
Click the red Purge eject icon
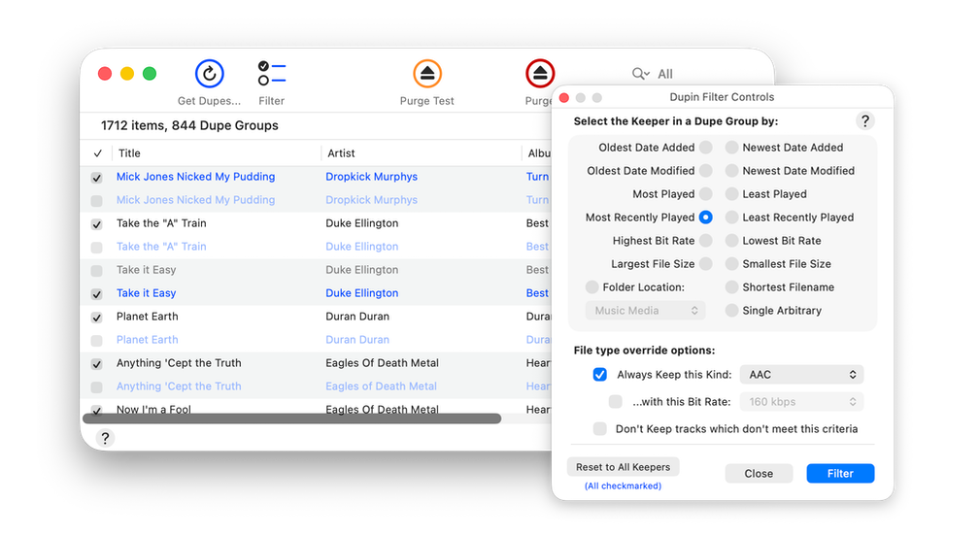pos(539,74)
